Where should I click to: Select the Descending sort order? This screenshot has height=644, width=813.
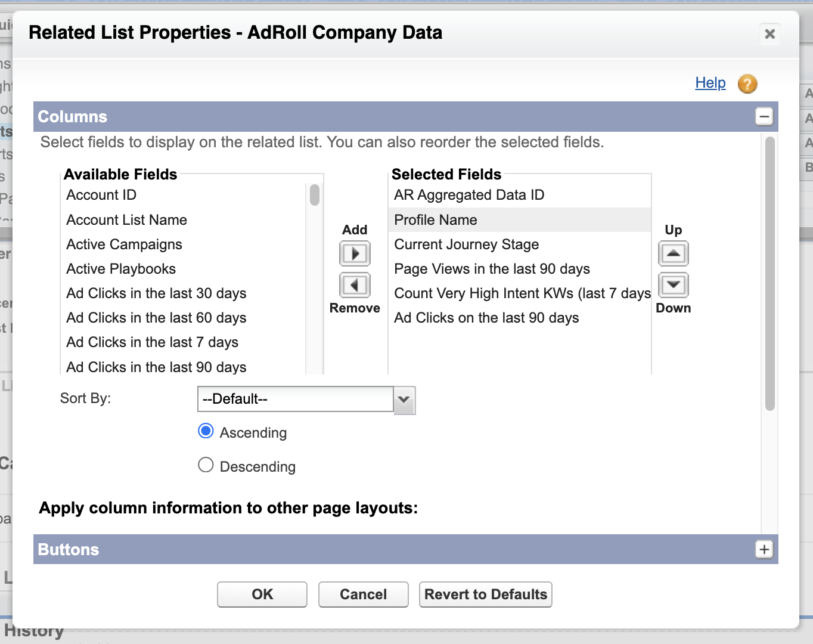pyautogui.click(x=206, y=465)
